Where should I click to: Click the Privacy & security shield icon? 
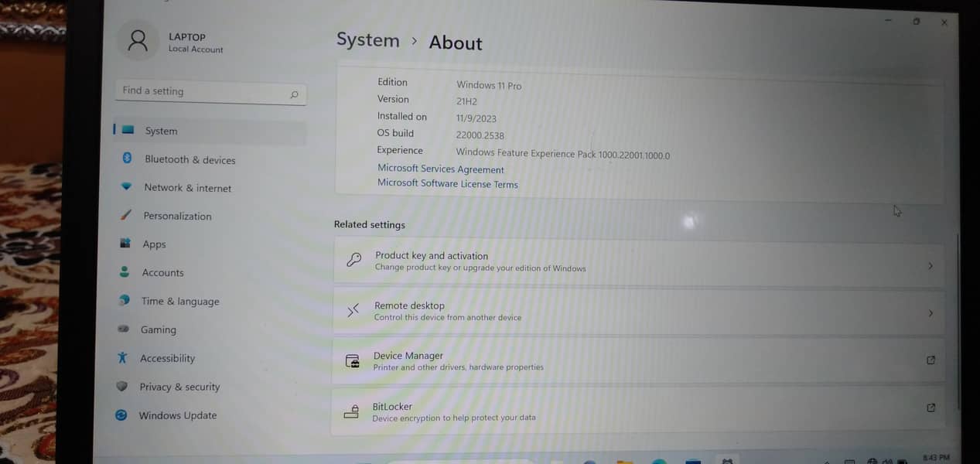point(121,387)
